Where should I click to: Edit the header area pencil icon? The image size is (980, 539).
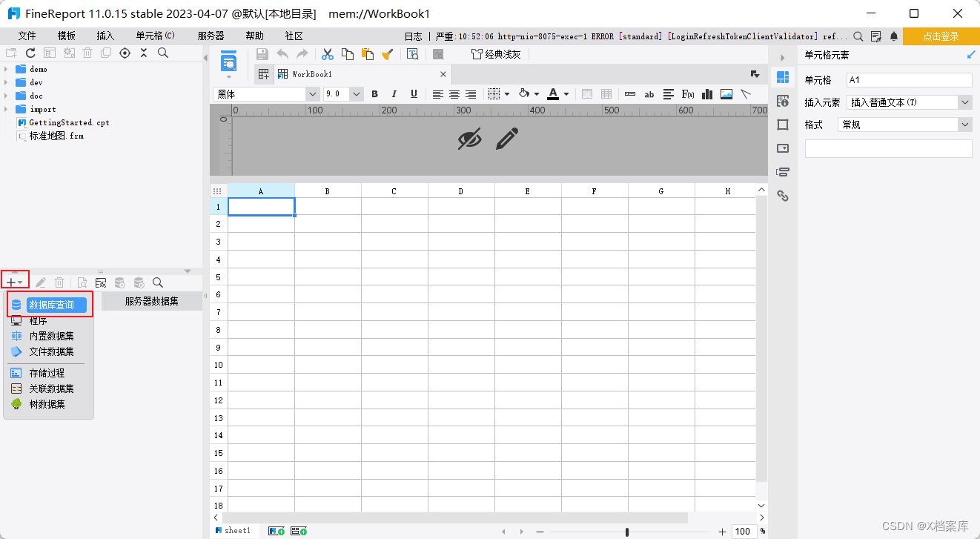coord(507,139)
